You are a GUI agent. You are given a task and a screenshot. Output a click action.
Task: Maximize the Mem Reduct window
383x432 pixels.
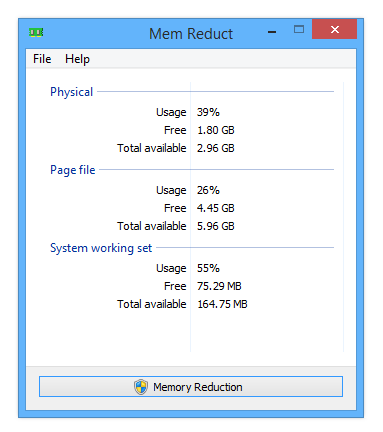pyautogui.click(x=299, y=29)
